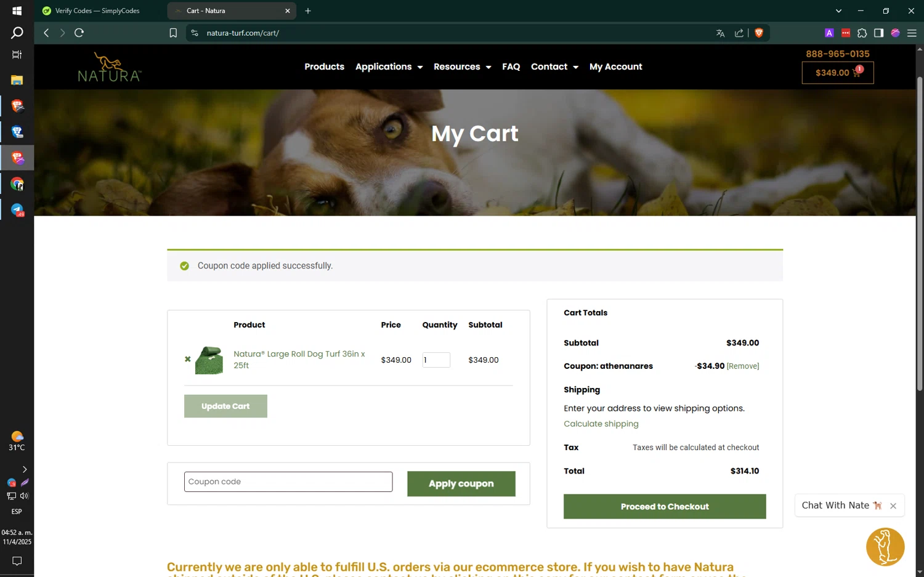This screenshot has height=577, width=924.
Task: Open the red password manager extension
Action: click(846, 33)
